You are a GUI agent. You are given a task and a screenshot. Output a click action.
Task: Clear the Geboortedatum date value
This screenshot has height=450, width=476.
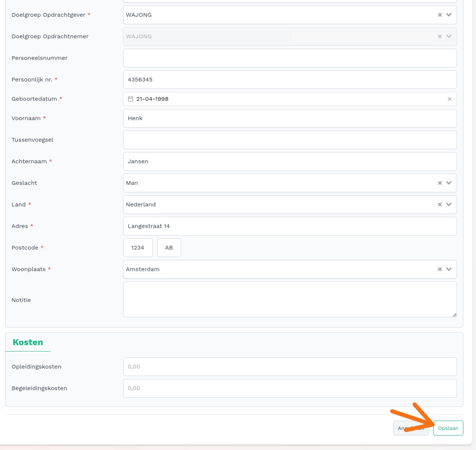coord(450,99)
